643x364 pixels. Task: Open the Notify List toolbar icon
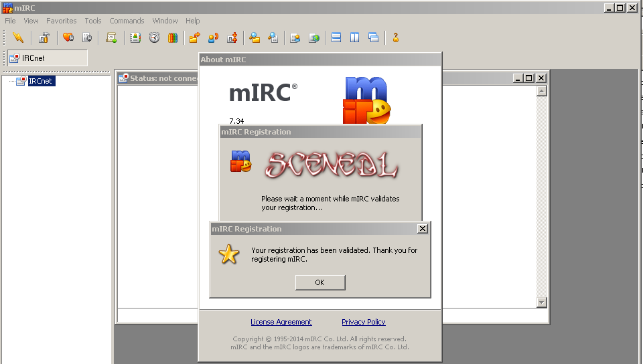point(295,37)
